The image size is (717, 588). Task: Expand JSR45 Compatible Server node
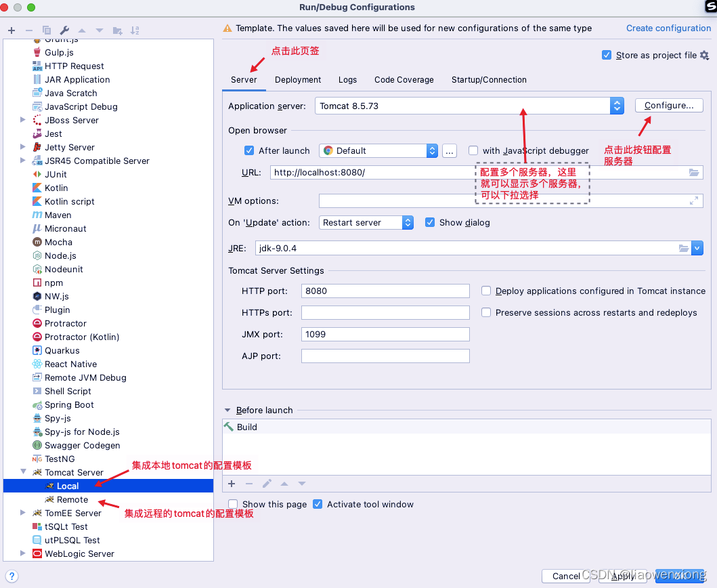pos(23,161)
